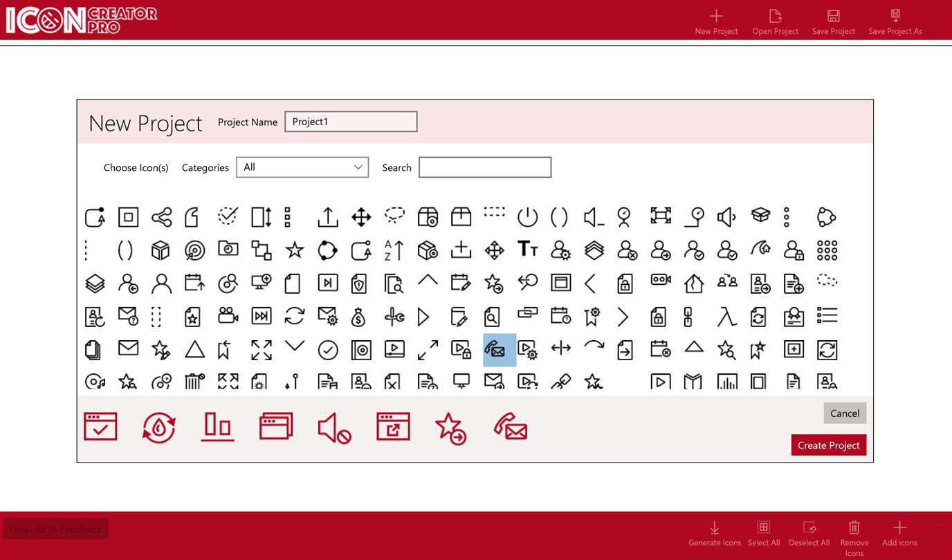
Task: Click the Create Project button
Action: pyautogui.click(x=829, y=445)
